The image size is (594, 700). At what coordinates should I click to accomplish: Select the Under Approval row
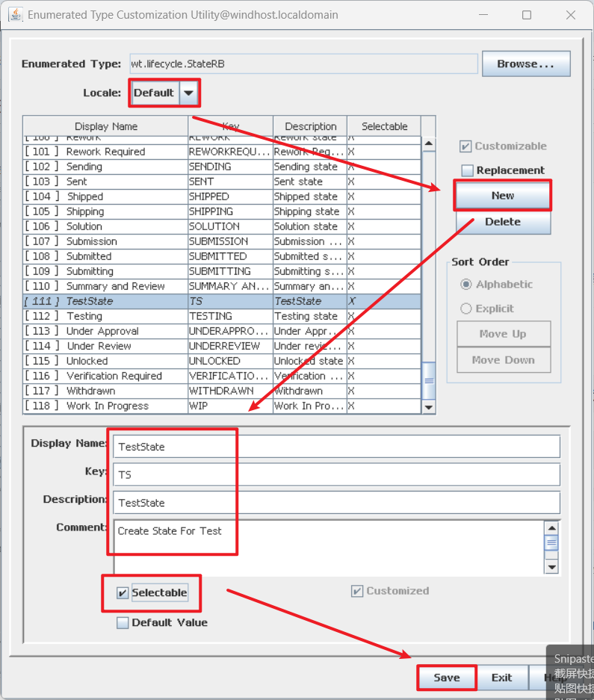pos(222,331)
